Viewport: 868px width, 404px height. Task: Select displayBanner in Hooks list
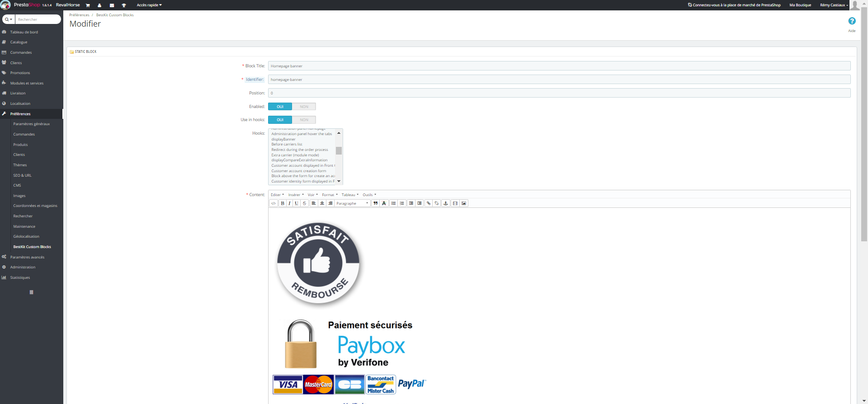pyautogui.click(x=283, y=139)
